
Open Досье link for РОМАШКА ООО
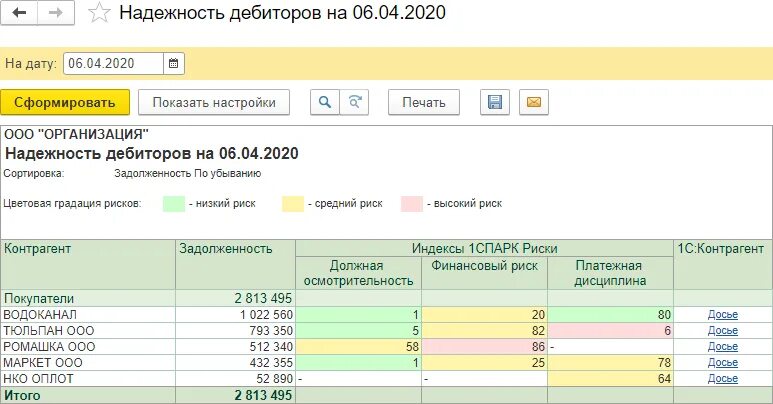(722, 346)
